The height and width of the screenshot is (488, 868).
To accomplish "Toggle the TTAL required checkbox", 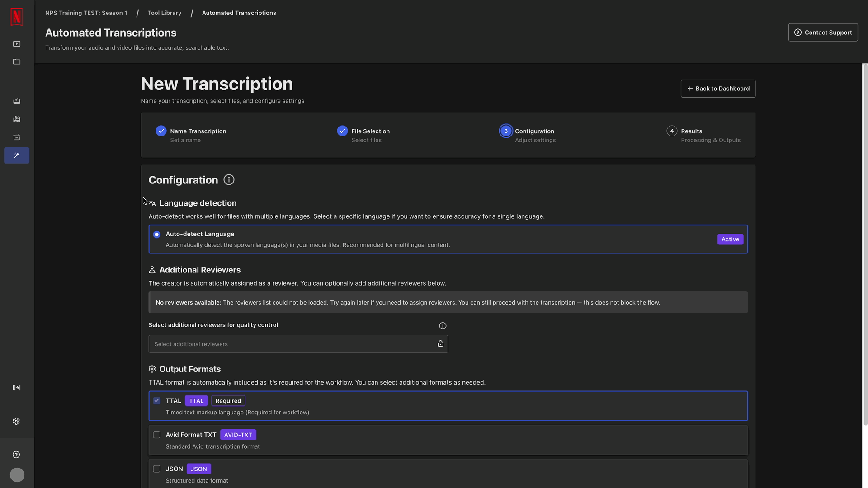I will point(156,401).
